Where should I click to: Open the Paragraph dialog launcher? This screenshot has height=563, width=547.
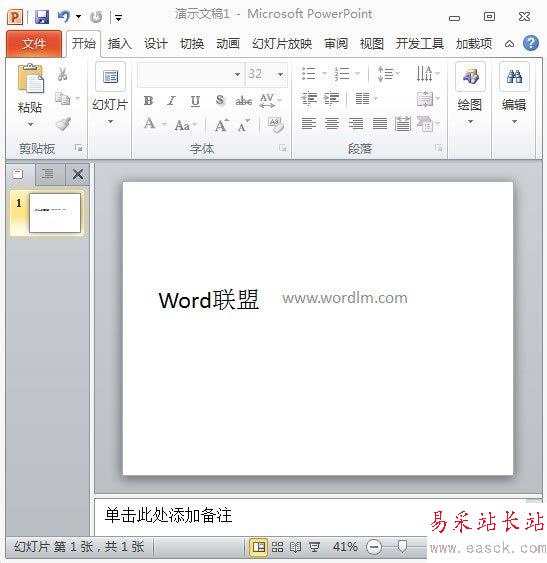tap(438, 148)
